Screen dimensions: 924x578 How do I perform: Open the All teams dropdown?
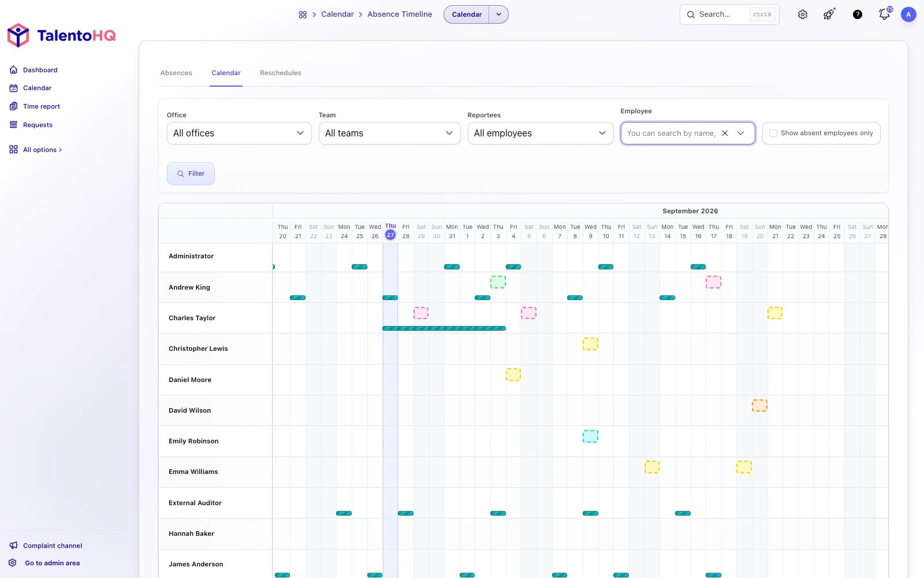pyautogui.click(x=389, y=133)
